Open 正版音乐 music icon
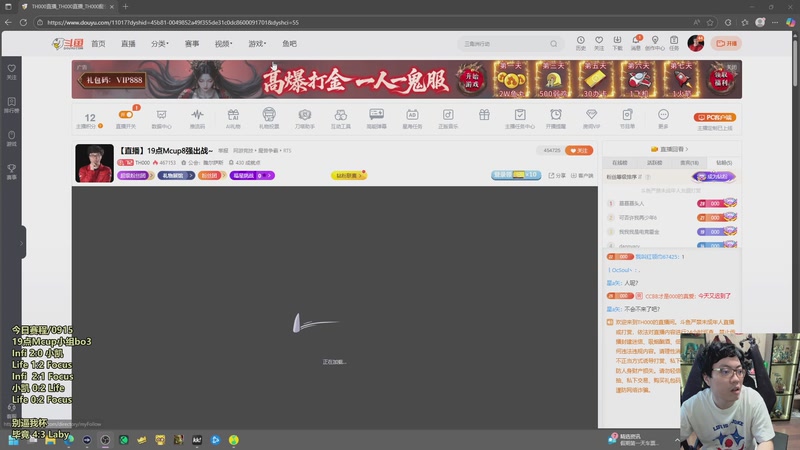 [x=448, y=119]
